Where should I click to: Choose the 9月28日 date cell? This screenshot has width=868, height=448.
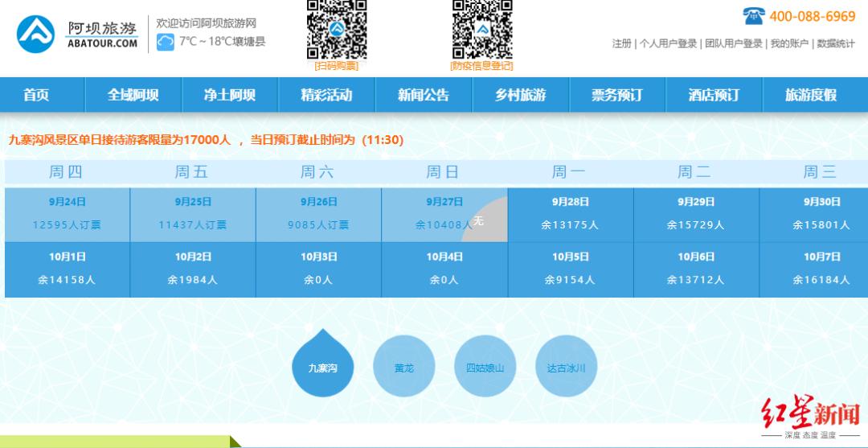[x=571, y=214]
